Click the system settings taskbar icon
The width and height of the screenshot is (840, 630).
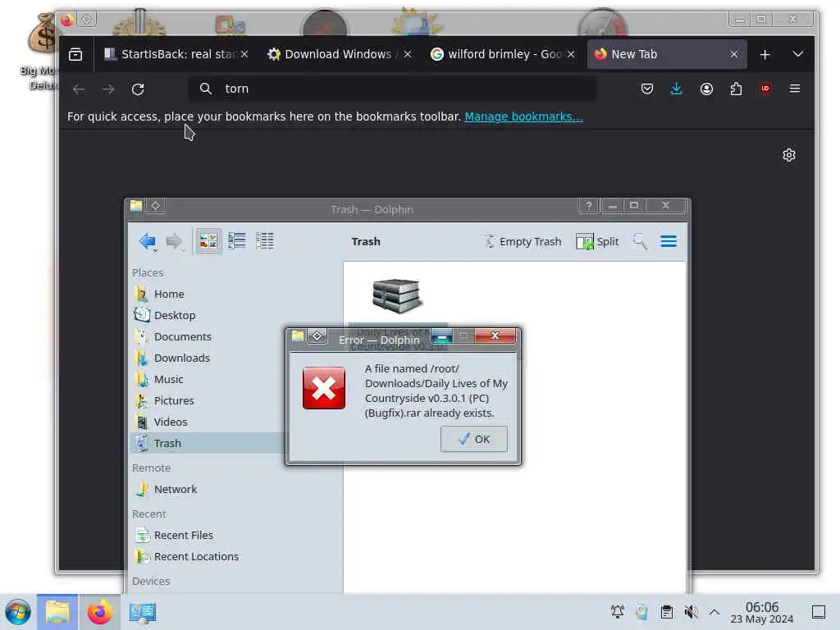click(142, 612)
